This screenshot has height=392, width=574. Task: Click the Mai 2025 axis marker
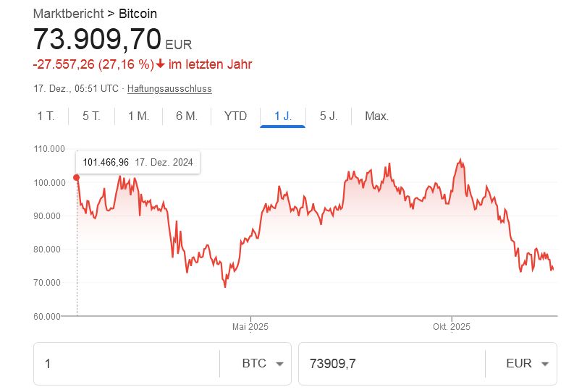point(250,327)
